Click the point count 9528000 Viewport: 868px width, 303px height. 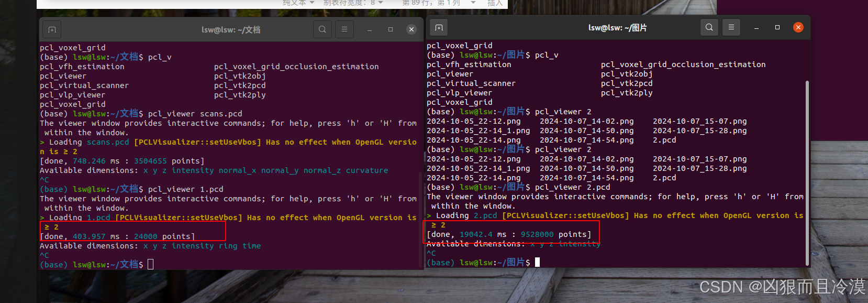coord(537,234)
